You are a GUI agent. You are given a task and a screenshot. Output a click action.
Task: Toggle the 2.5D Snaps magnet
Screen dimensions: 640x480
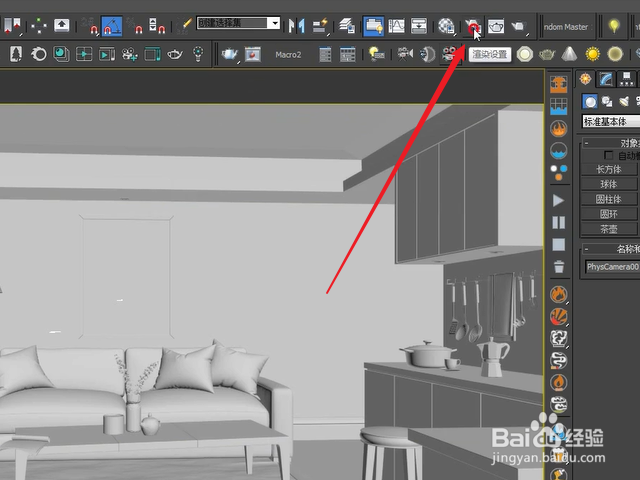tap(89, 26)
